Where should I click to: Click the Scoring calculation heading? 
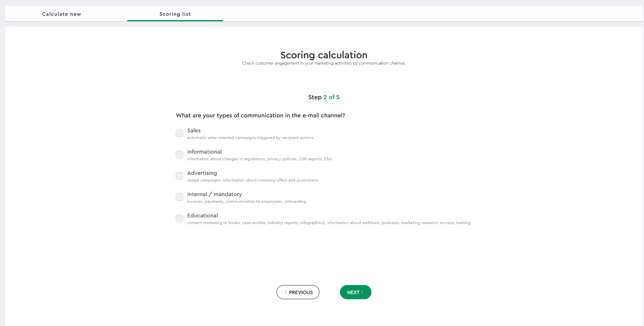[324, 55]
